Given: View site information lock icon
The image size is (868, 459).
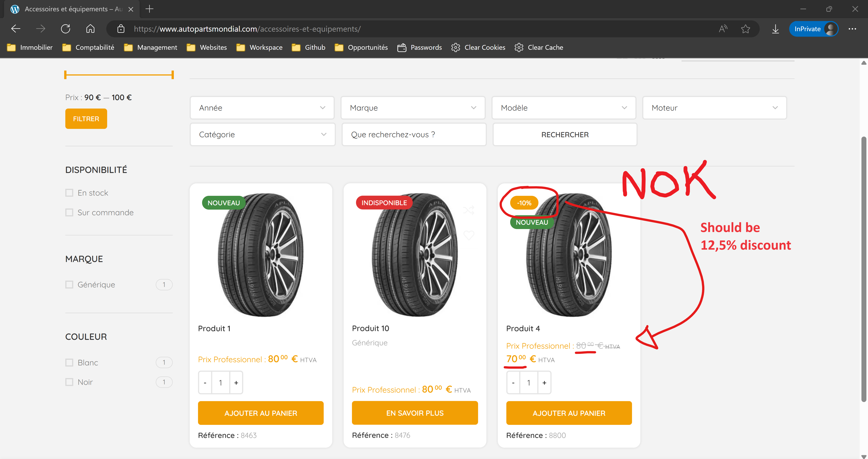Looking at the screenshot, I should (x=121, y=29).
